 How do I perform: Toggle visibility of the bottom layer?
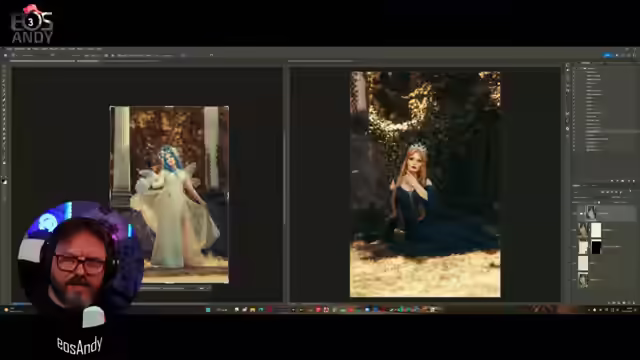coord(573,280)
